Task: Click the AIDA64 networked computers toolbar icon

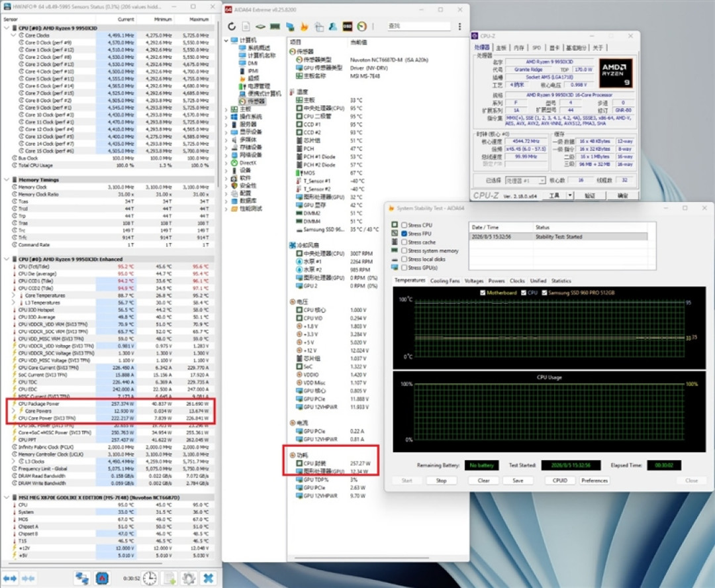Action: (x=290, y=26)
